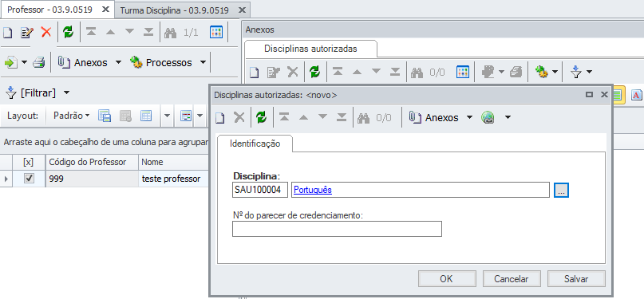Expand the Anexos dropdown in the dialog

[469, 118]
